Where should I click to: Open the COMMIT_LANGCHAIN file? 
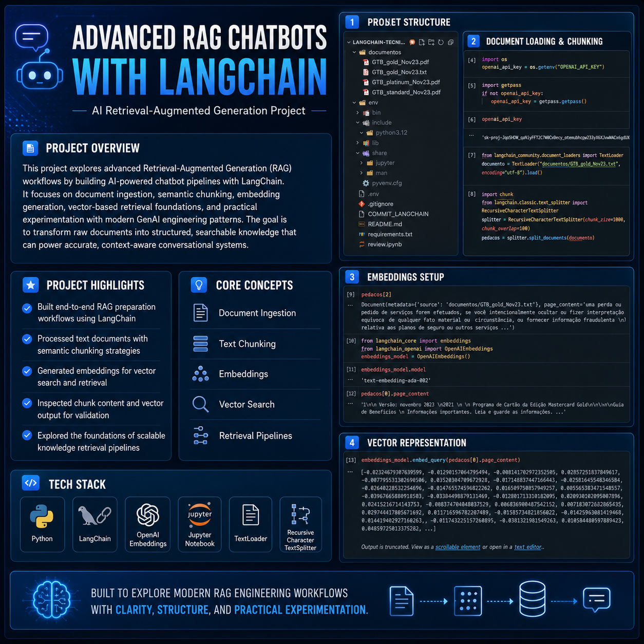[393, 214]
